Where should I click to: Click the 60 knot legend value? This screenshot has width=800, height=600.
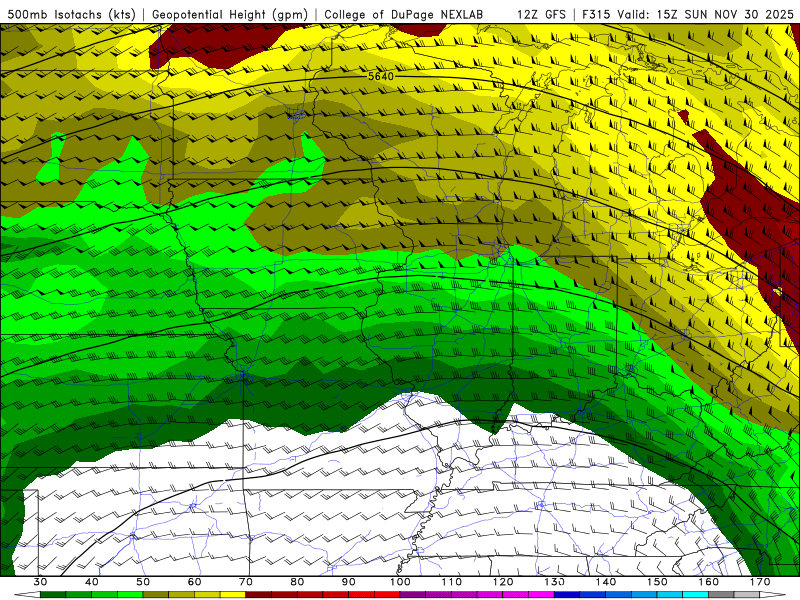point(194,582)
